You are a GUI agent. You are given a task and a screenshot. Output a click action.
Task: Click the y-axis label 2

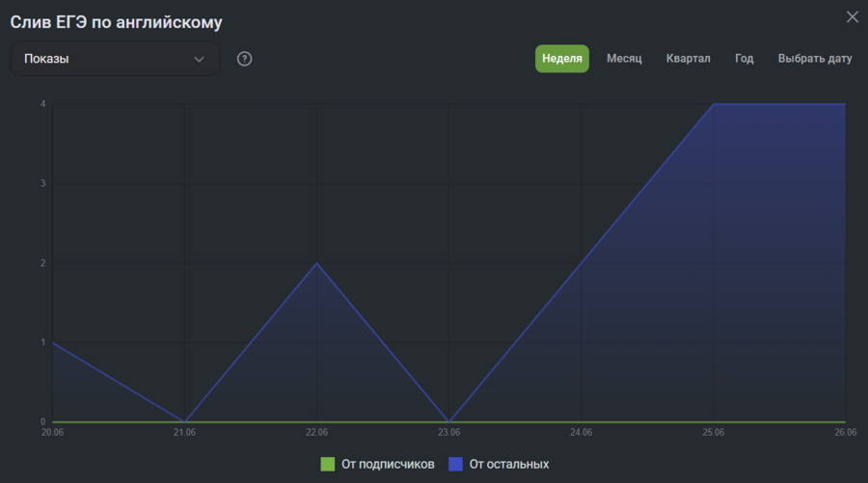(x=43, y=263)
